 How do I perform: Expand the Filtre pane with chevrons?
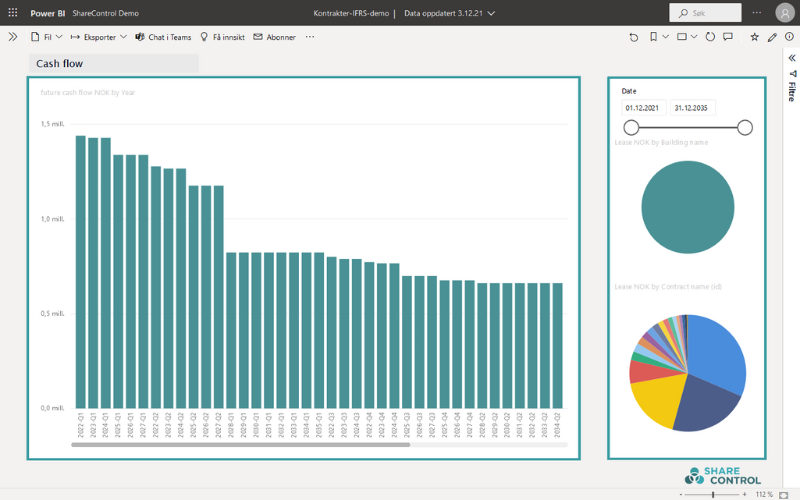792,58
